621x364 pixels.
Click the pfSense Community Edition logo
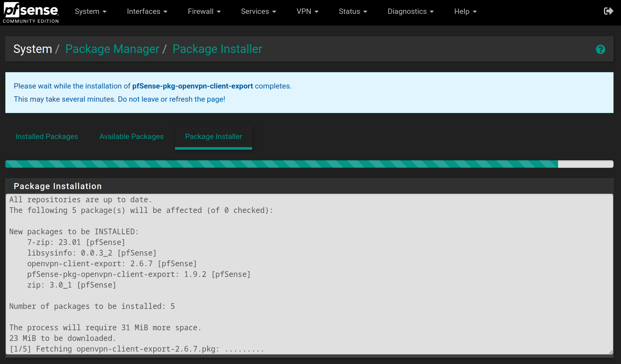click(31, 12)
